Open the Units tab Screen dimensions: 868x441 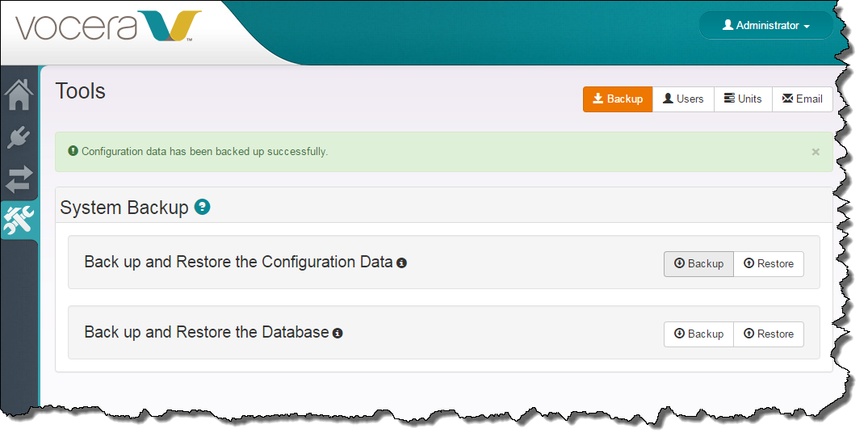coord(744,99)
